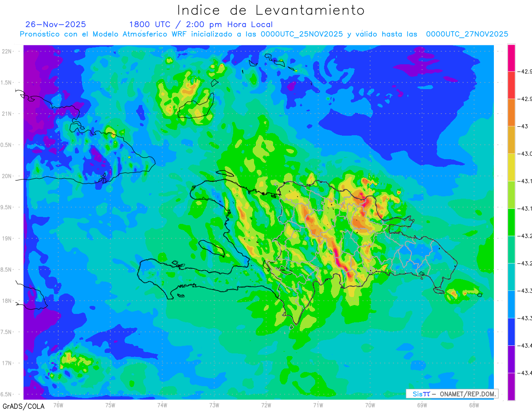
Task: Pick the red segment of the colorbar
Action: pyautogui.click(x=512, y=85)
